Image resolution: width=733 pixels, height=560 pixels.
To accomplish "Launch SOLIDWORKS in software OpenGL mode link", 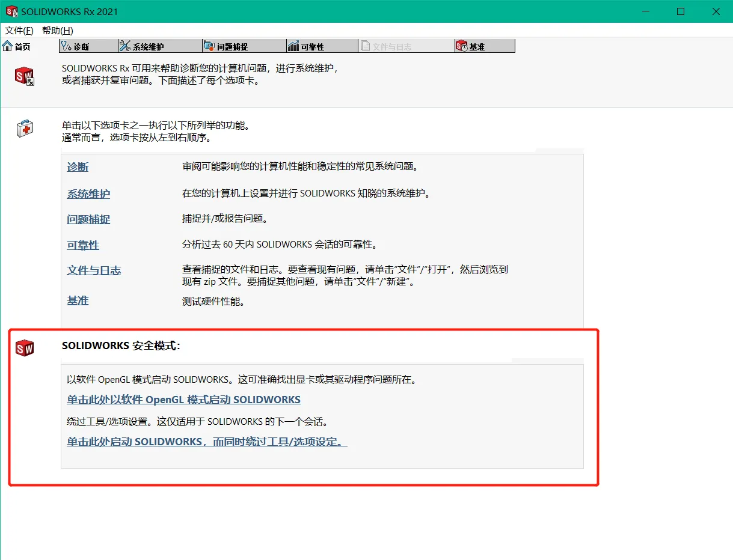I will point(183,400).
